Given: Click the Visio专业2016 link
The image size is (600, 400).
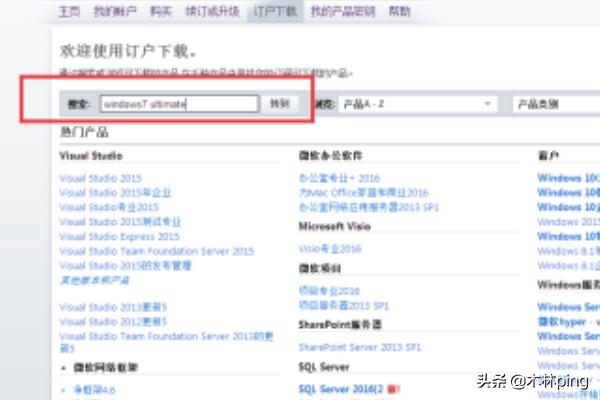Looking at the screenshot, I should point(329,247).
